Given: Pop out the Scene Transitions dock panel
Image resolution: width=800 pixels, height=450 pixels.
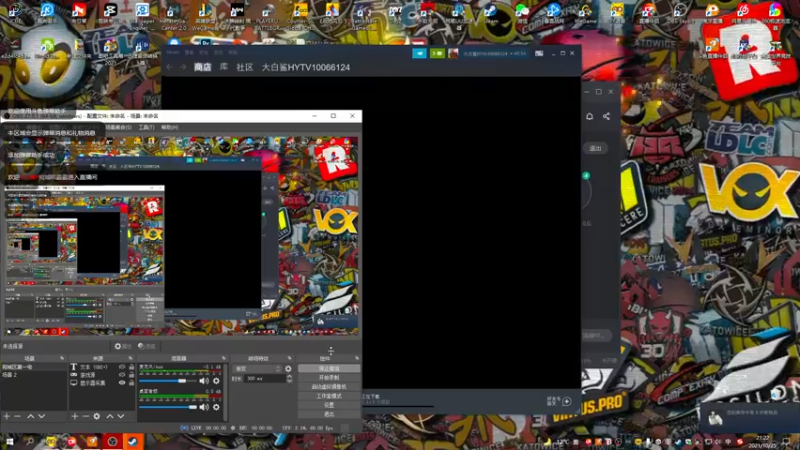Looking at the screenshot, I should click(x=289, y=358).
